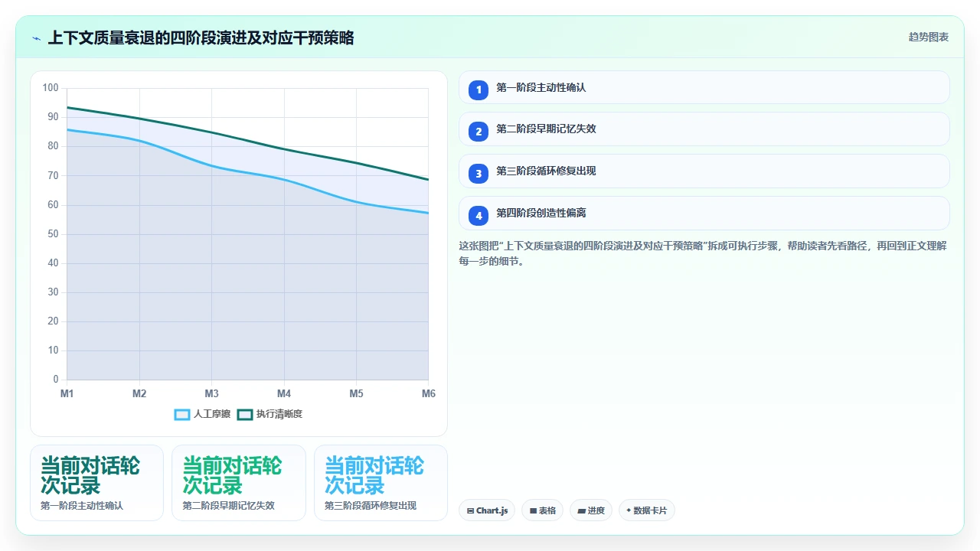980x551 pixels.
Task: Open step 第二阶段早期记忆失效 in list
Action: 704,129
